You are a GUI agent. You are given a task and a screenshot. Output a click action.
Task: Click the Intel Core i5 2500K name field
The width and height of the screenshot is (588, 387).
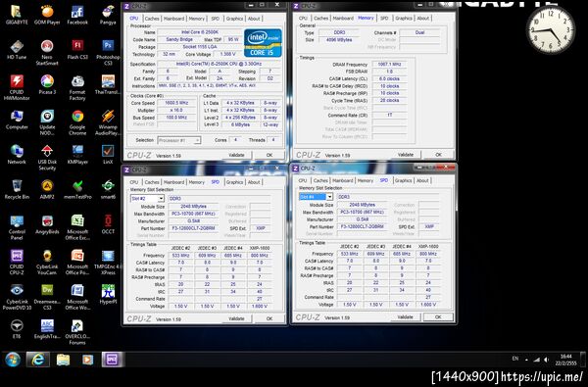(199, 32)
